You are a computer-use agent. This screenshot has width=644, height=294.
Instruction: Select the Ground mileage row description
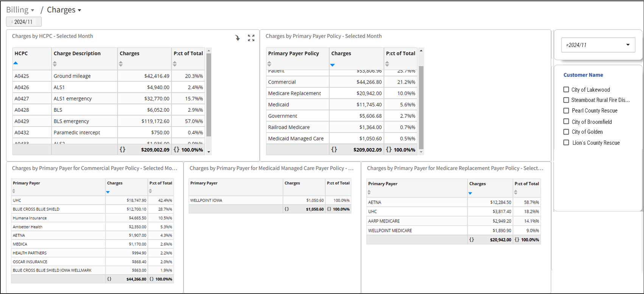[x=84, y=76]
